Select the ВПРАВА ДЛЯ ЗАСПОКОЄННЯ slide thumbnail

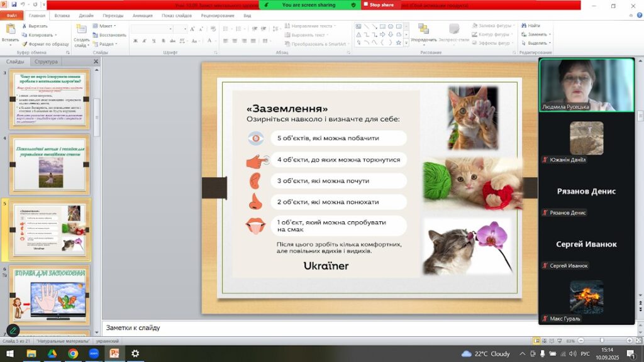coord(50,295)
